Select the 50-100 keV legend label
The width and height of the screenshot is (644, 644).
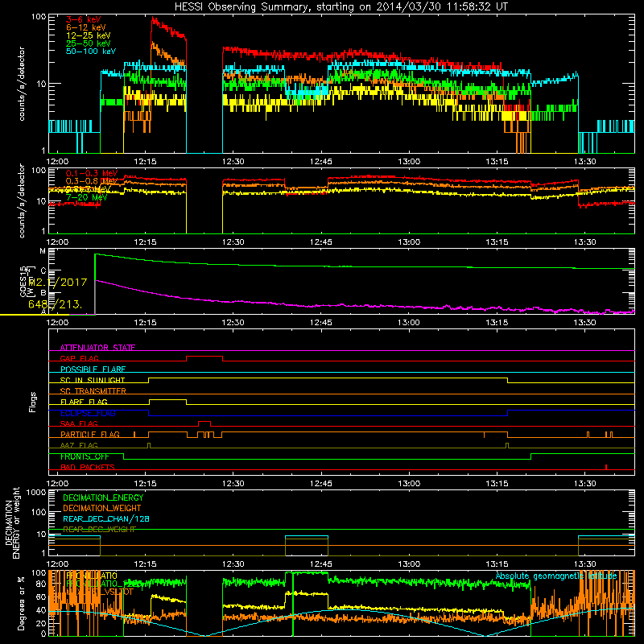coord(91,52)
